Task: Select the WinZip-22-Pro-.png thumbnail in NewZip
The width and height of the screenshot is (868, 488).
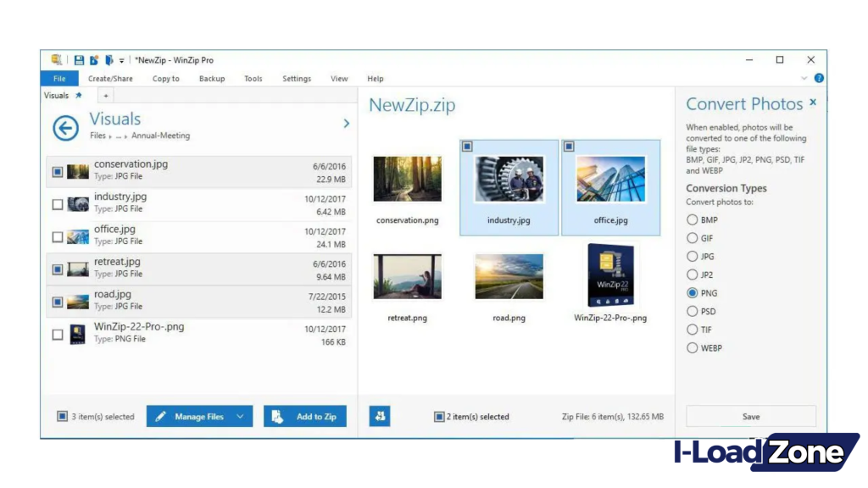Action: (x=610, y=275)
